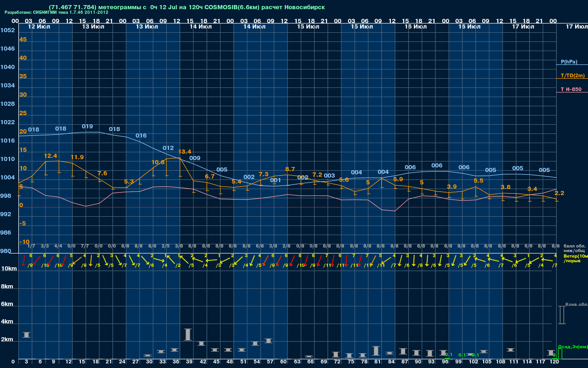Click the 'Ветер(10м) /порыв' legend text
The width and height of the screenshot is (588, 368).
click(x=576, y=258)
